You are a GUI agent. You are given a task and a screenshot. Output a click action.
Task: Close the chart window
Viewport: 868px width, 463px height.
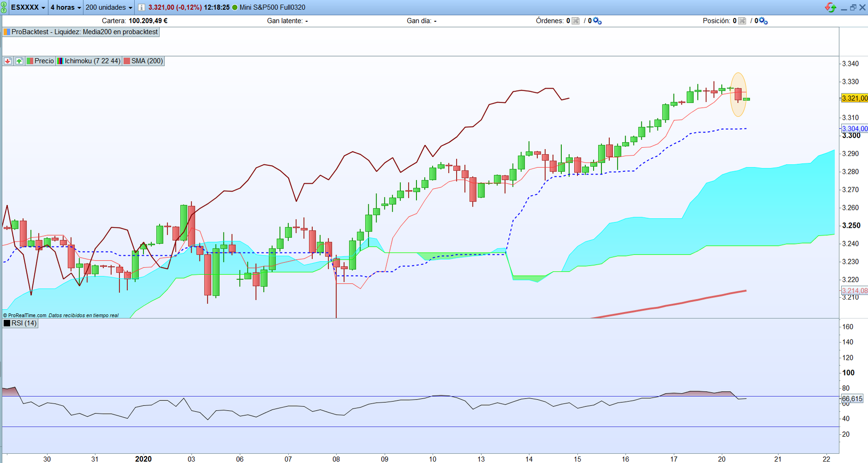(x=862, y=7)
